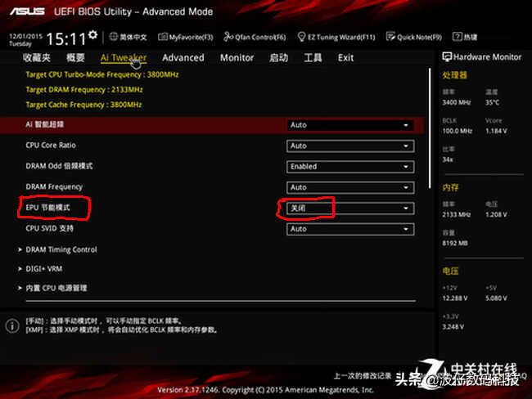Click the 12.288 V voltage reading
The image size is (532, 399).
[455, 298]
